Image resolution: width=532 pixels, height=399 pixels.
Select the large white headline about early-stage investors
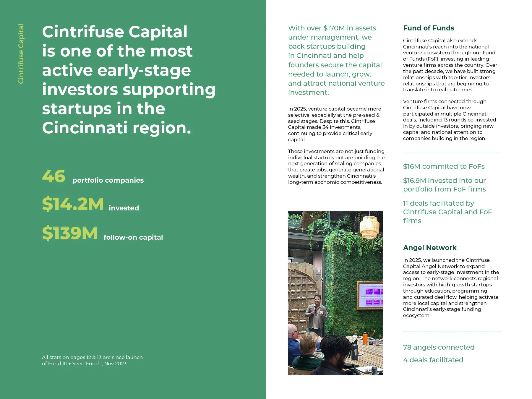click(x=129, y=80)
